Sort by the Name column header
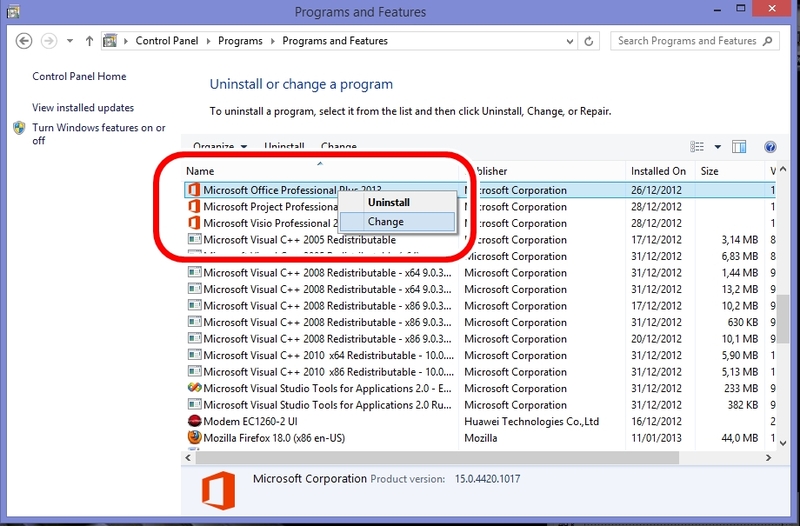The height and width of the screenshot is (526, 800). (x=320, y=171)
